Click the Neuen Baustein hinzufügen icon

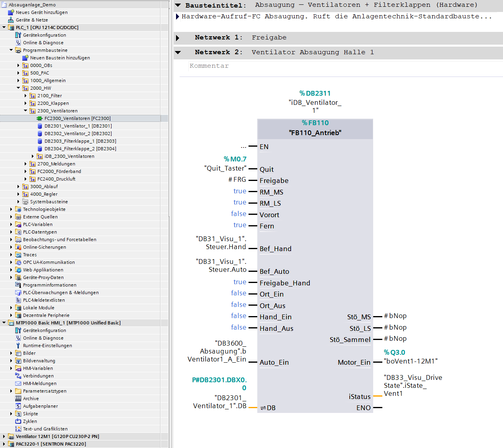[25, 58]
